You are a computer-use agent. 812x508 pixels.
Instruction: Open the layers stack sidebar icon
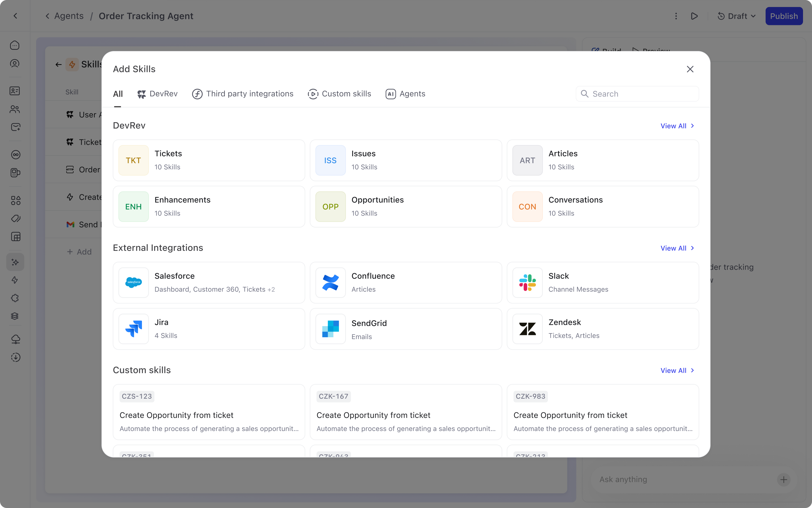[15, 316]
